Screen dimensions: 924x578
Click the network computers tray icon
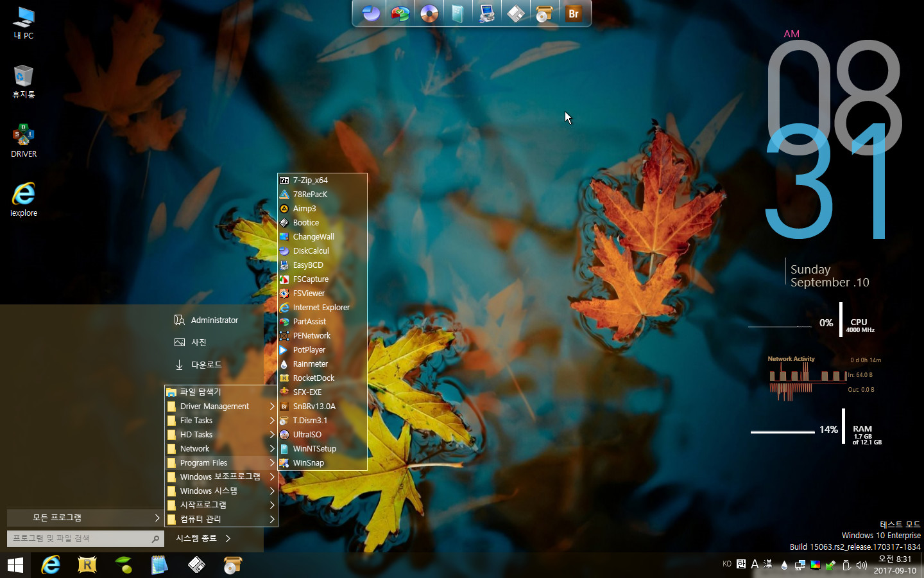point(800,565)
